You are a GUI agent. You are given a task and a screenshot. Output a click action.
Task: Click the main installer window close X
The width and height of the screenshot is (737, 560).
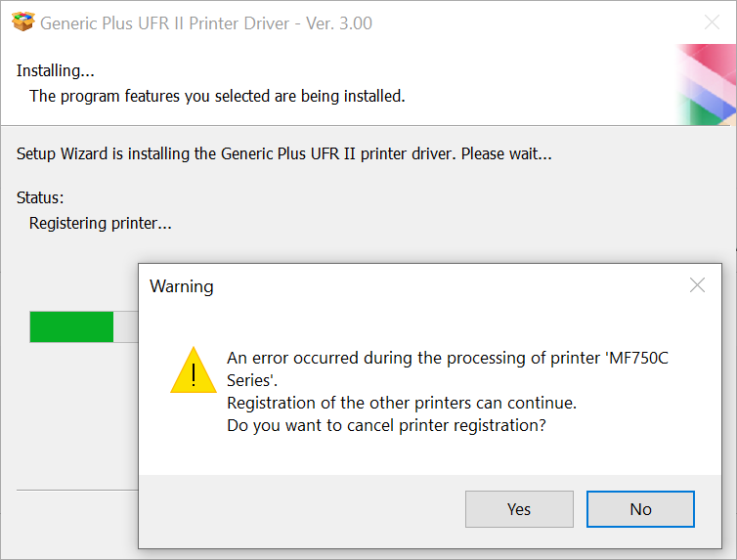point(713,22)
